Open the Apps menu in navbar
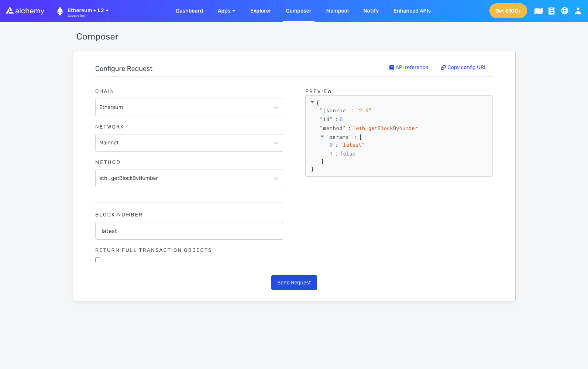 click(226, 11)
